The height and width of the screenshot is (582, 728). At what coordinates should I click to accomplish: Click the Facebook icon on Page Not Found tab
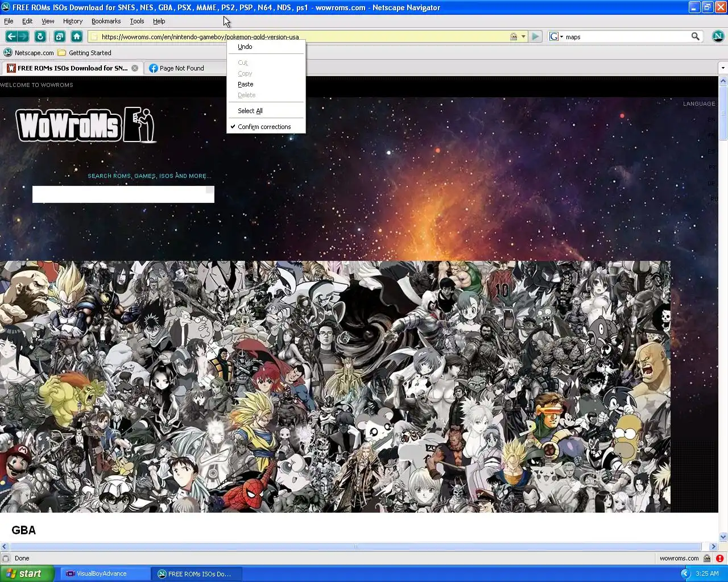(153, 68)
